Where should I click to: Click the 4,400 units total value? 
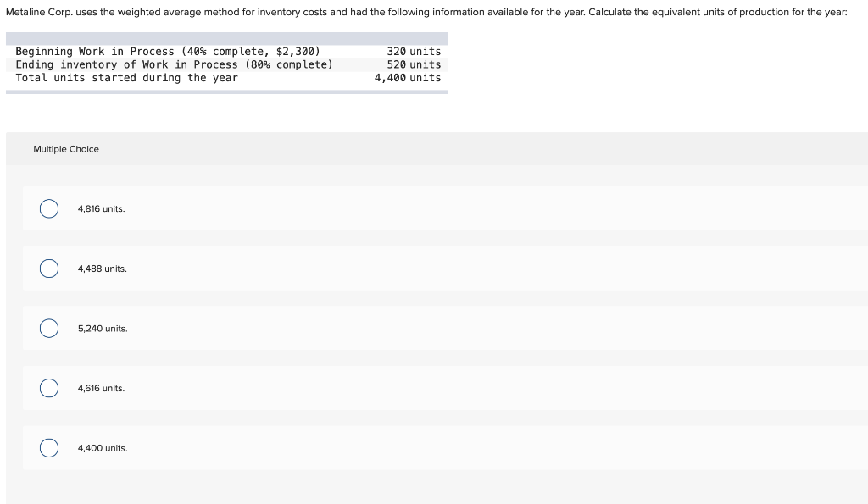(407, 77)
